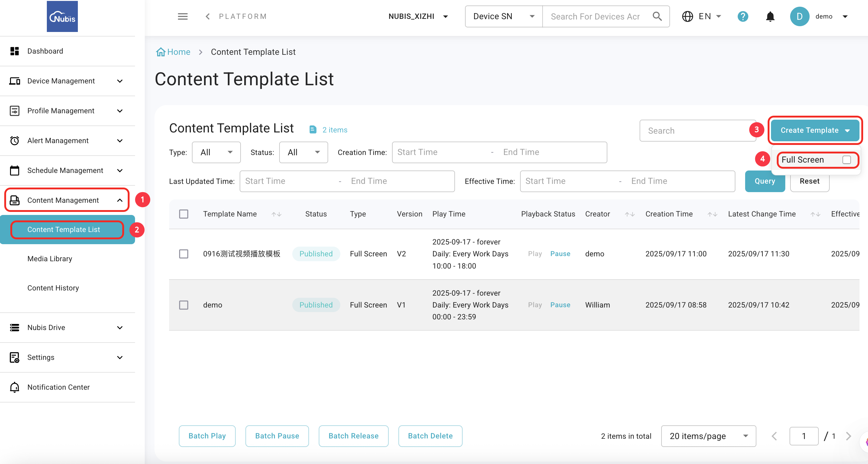Viewport: 868px width, 464px height.
Task: Open Media Library in sidebar
Action: click(x=50, y=258)
